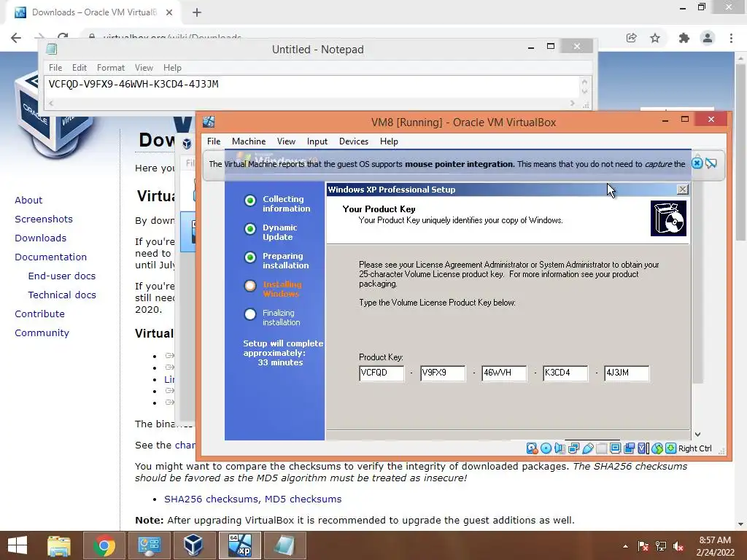
Task: Select the Downloads – Oracle VM VirtualBox tab
Action: pyautogui.click(x=94, y=12)
